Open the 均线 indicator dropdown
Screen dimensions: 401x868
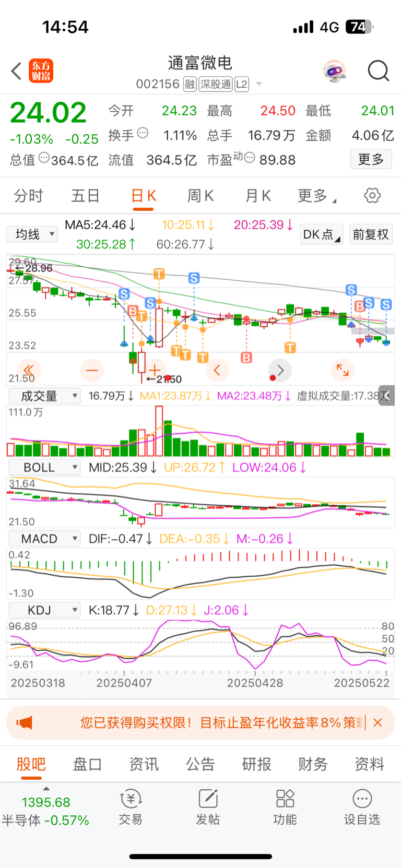coord(32,234)
